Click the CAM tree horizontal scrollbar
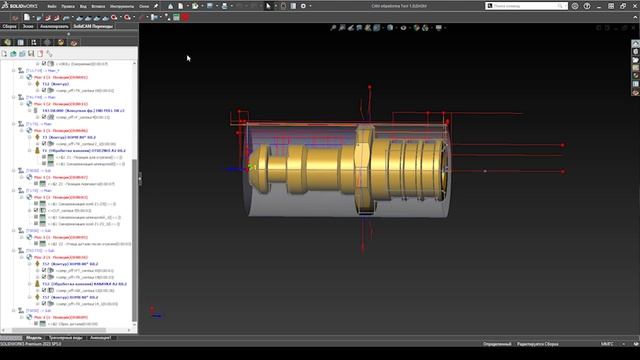This screenshot has height=360, width=640. [x=59, y=330]
